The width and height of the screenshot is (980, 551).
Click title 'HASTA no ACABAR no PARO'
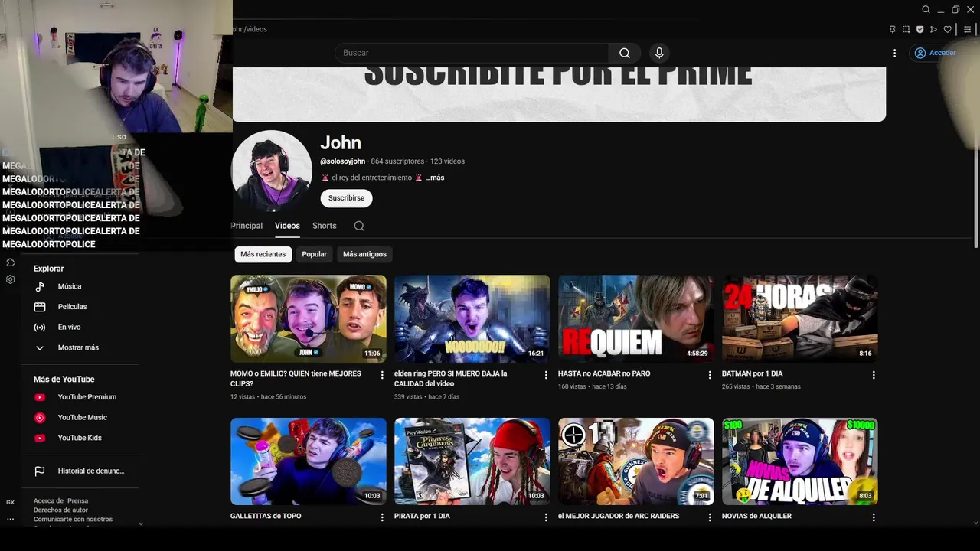click(x=604, y=373)
